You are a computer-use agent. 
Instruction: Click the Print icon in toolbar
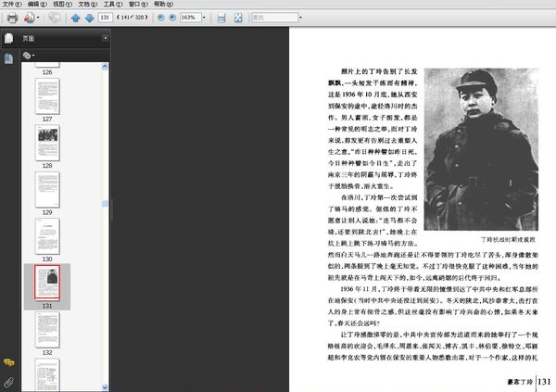12,18
